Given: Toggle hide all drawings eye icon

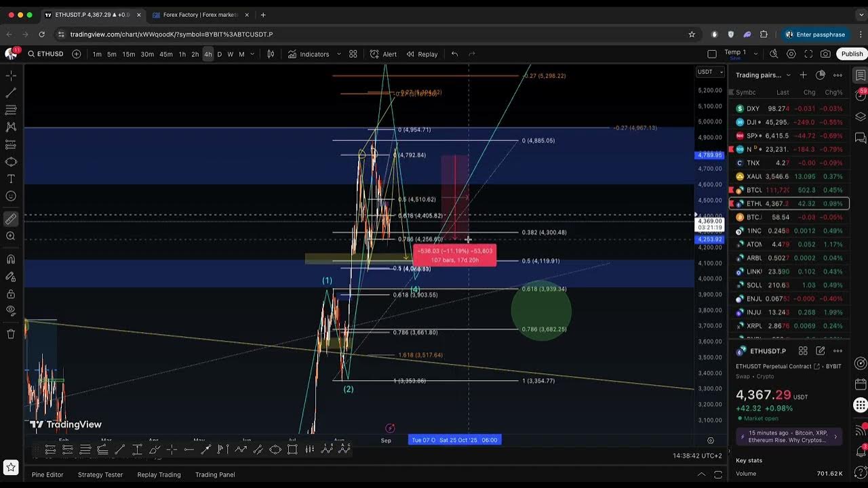Looking at the screenshot, I should pyautogui.click(x=11, y=311).
